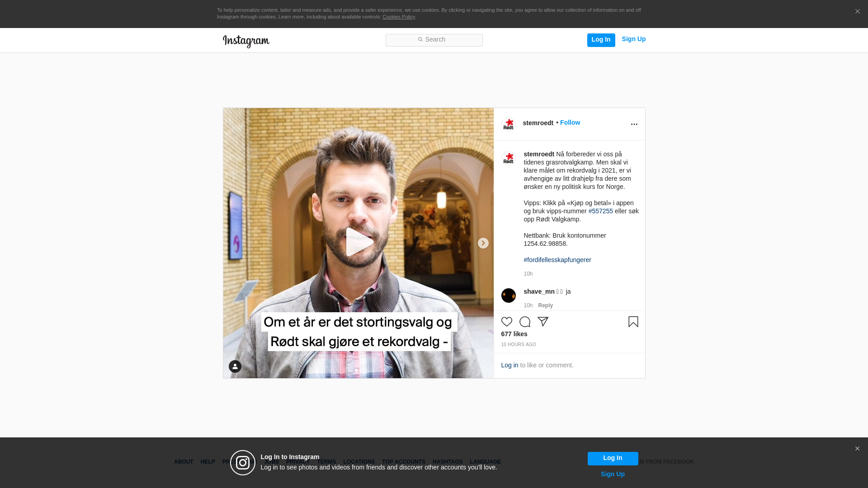Viewport: 868px width, 488px height.
Task: Open ABOUT footer link
Action: [184, 462]
